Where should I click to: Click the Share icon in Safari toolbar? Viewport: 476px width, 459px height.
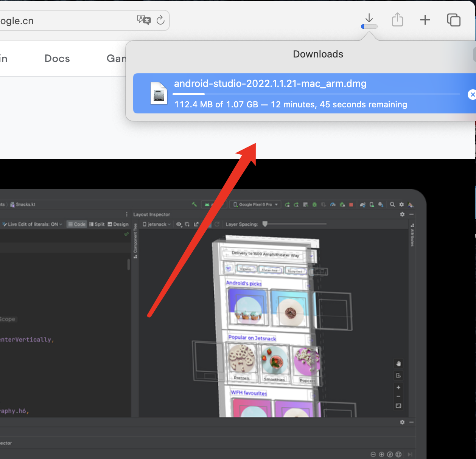[397, 20]
